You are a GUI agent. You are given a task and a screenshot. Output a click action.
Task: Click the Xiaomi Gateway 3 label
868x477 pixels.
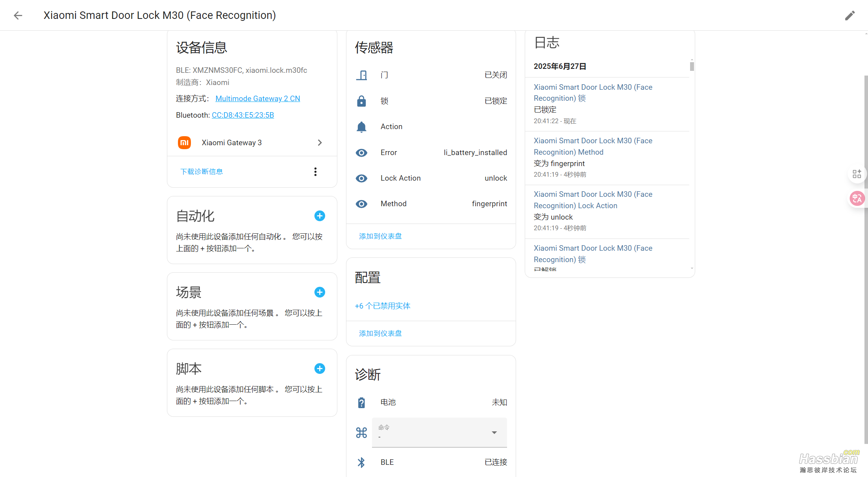coord(231,143)
